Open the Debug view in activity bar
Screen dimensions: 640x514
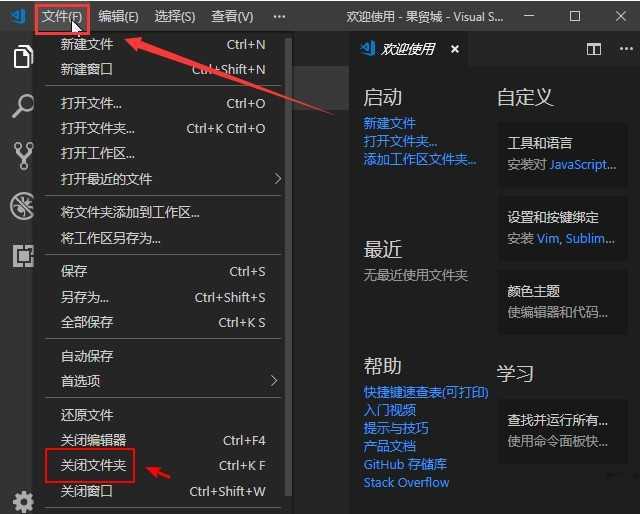tap(22, 206)
